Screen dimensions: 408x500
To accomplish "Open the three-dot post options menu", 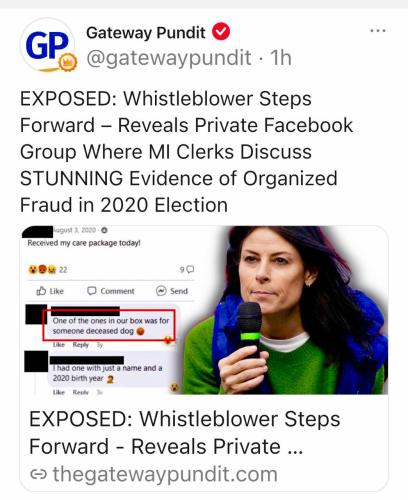I will [378, 31].
